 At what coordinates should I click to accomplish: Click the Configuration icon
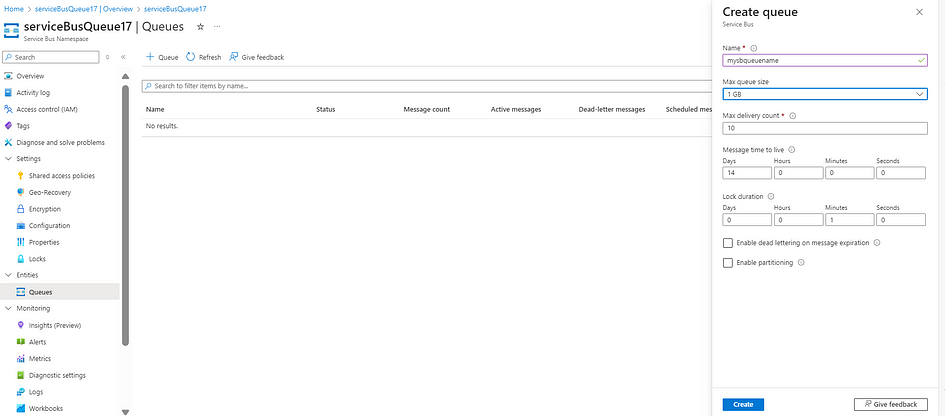20,225
